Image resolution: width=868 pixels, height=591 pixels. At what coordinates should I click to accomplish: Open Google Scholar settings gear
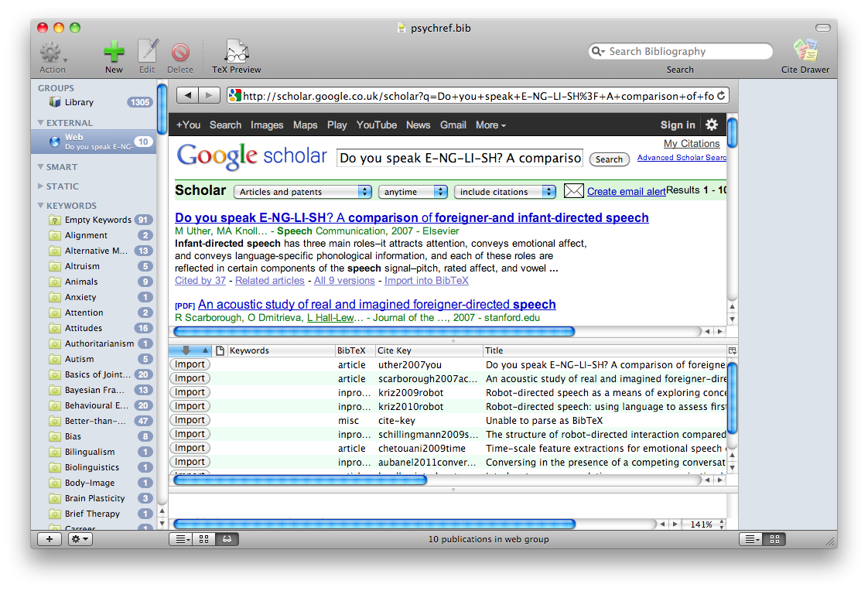pyautogui.click(x=712, y=125)
